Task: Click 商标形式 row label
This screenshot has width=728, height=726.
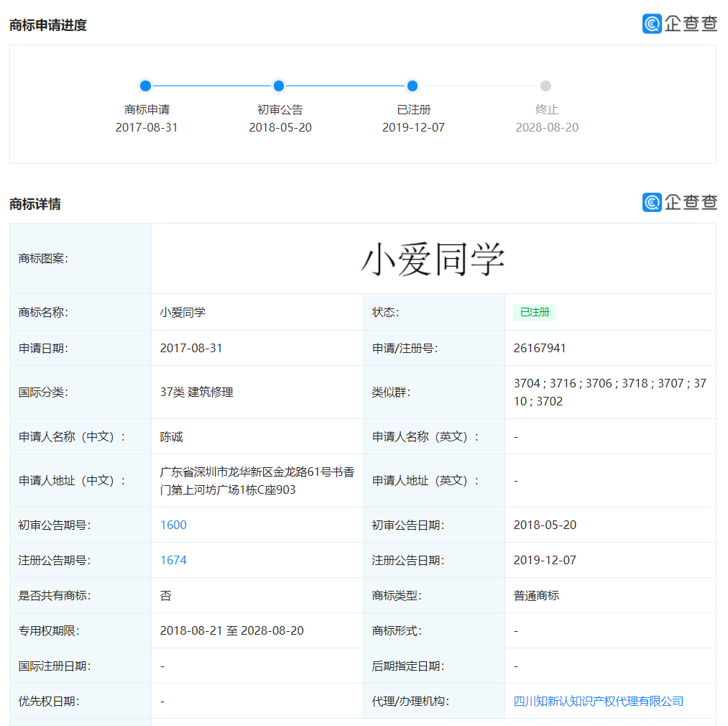Action: [x=397, y=631]
